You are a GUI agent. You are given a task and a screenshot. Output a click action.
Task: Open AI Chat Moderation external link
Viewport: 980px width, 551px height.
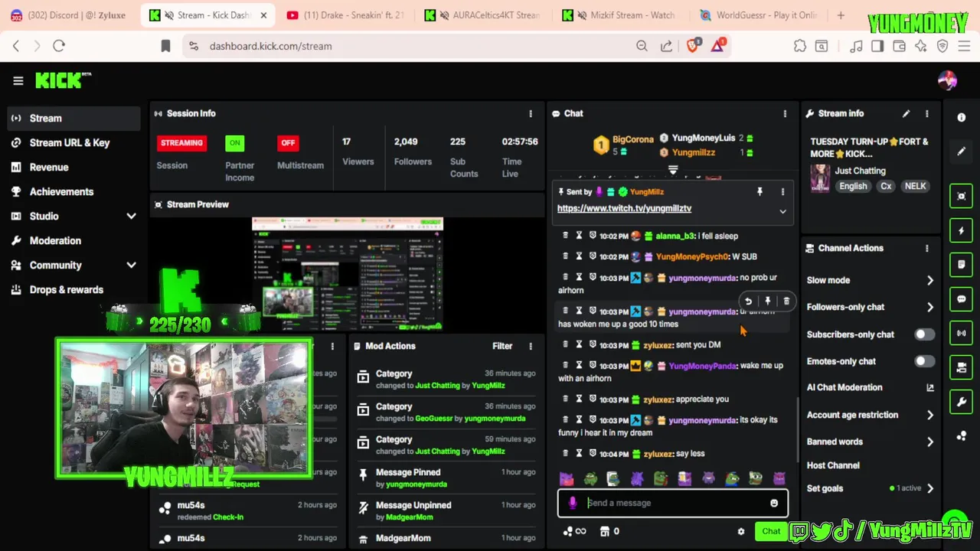pyautogui.click(x=930, y=387)
